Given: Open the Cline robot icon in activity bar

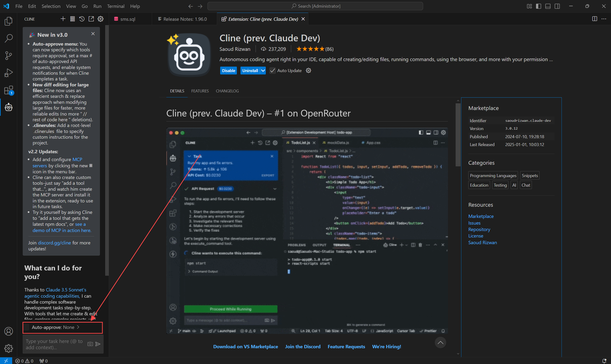Looking at the screenshot, I should pyautogui.click(x=9, y=107).
